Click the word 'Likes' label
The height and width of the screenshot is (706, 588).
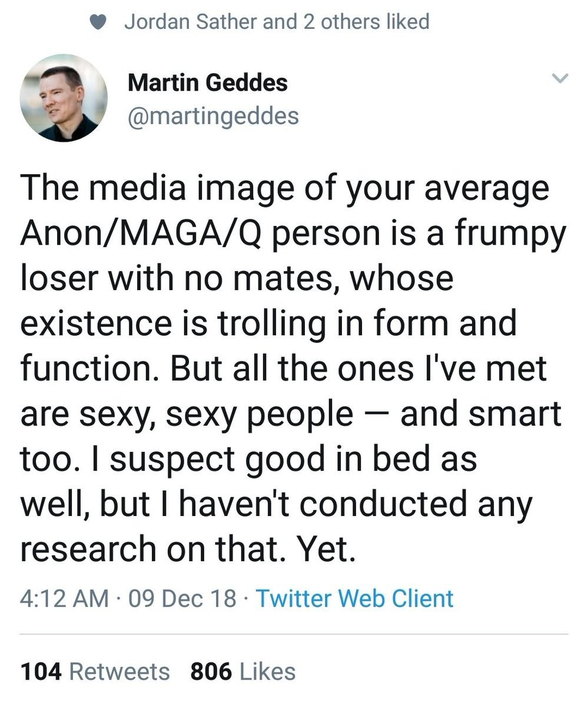click(x=268, y=671)
